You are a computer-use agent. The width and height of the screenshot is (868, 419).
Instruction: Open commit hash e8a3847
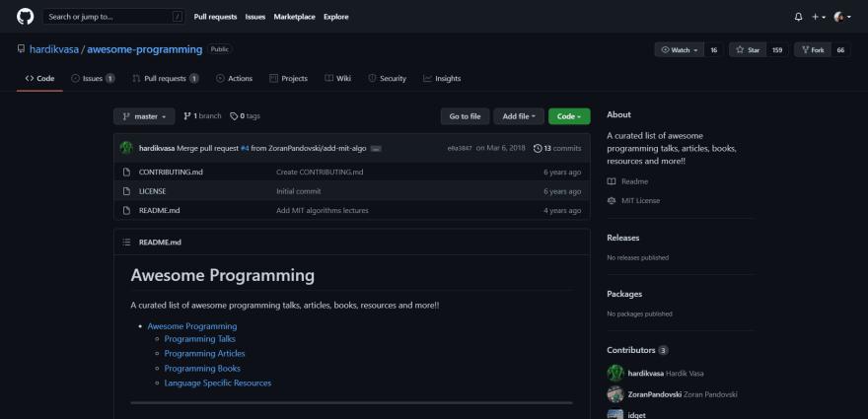[x=460, y=148]
